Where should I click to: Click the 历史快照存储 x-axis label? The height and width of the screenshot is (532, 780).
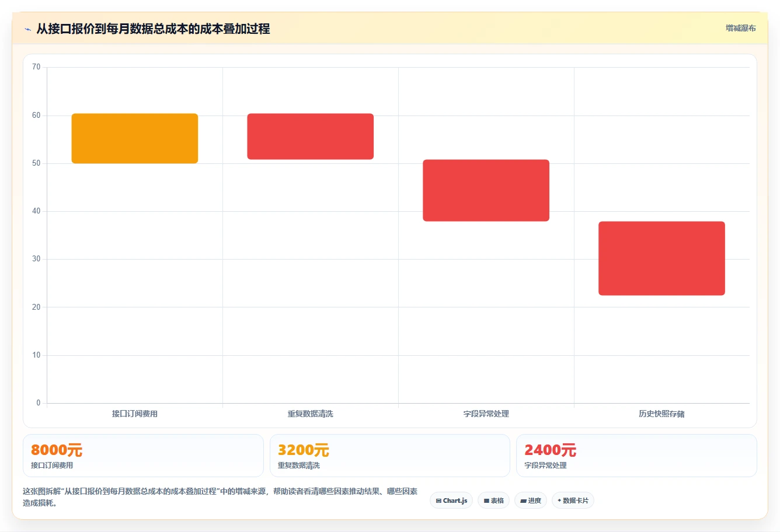661,414
